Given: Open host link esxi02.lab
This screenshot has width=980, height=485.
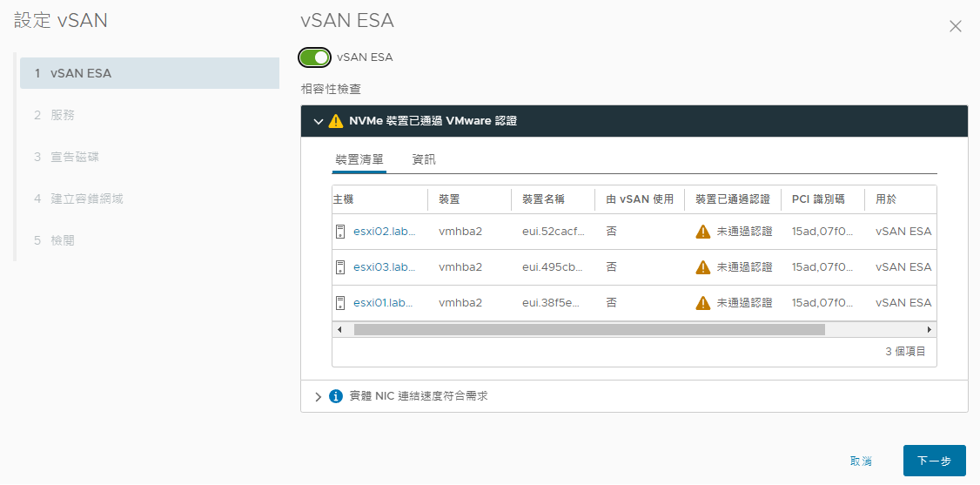Looking at the screenshot, I should tap(385, 232).
